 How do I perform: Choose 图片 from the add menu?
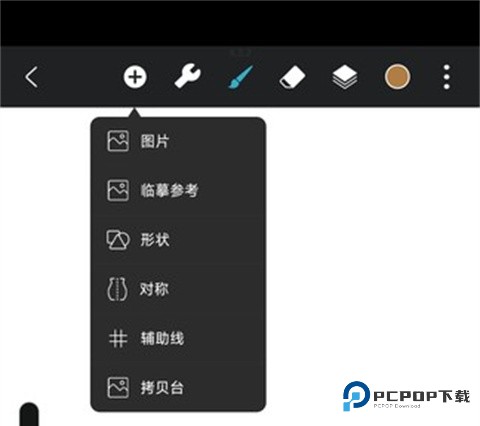coord(178,141)
